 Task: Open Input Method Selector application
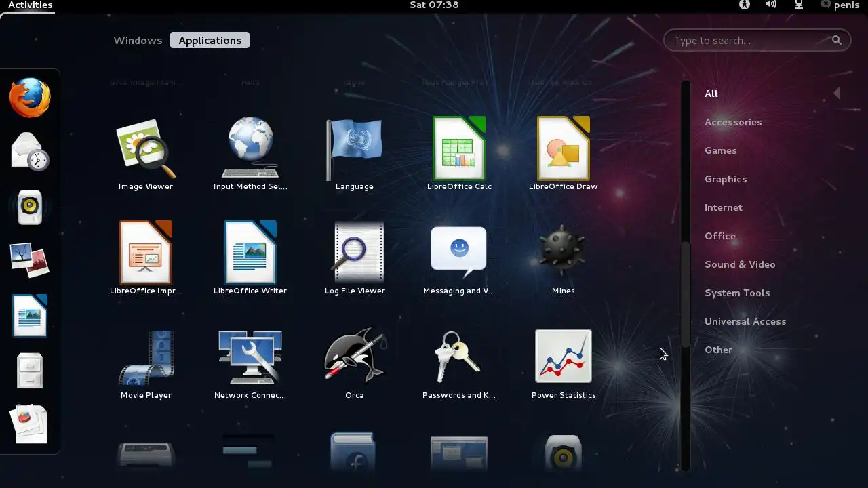[x=250, y=155]
